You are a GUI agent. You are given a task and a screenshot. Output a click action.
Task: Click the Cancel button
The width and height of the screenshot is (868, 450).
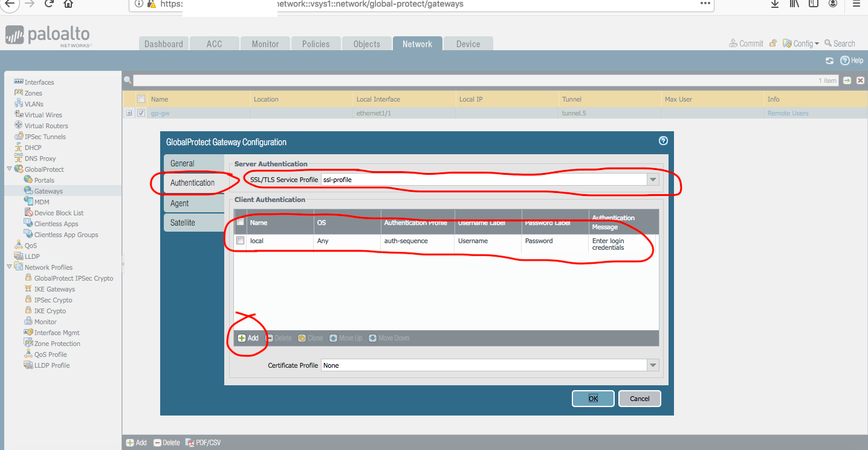point(640,399)
